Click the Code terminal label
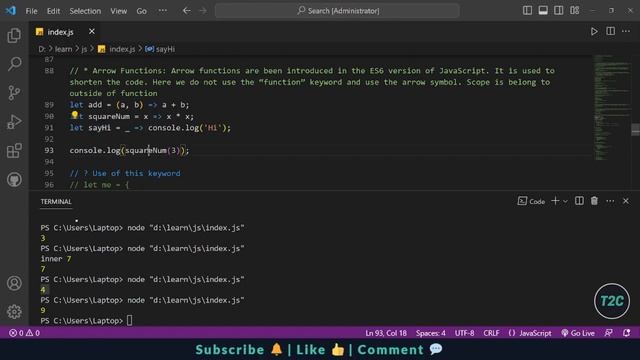Image resolution: width=640 pixels, height=360 pixels. 531,201
